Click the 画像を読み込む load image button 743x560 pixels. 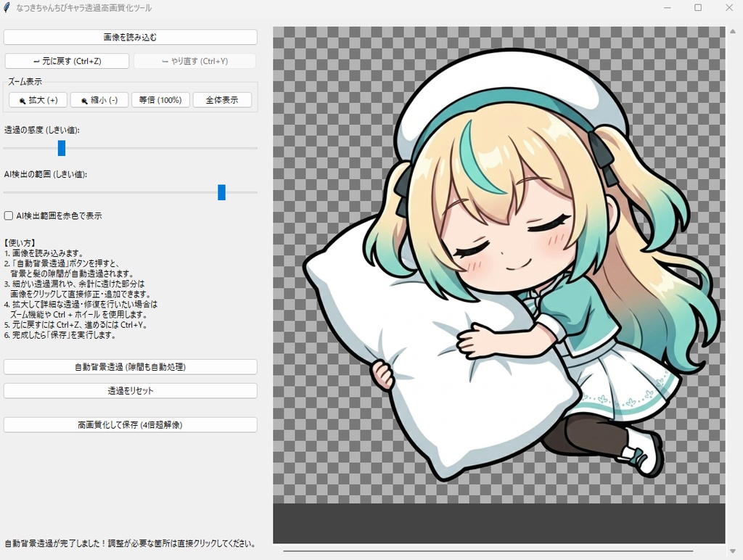tap(131, 37)
